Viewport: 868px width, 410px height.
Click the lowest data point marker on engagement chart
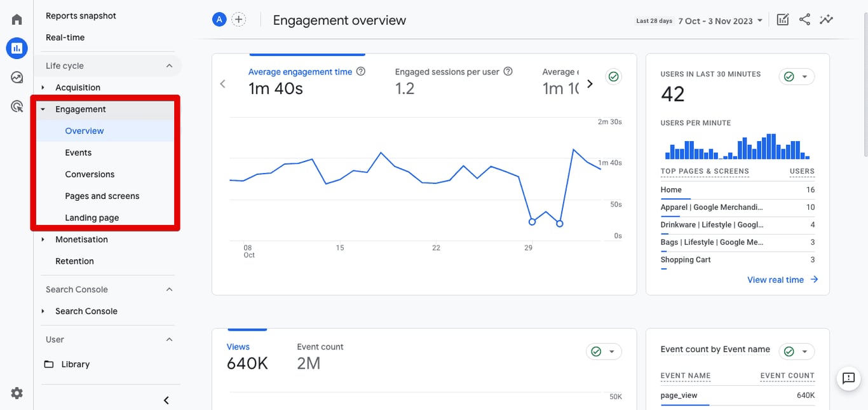[560, 224]
